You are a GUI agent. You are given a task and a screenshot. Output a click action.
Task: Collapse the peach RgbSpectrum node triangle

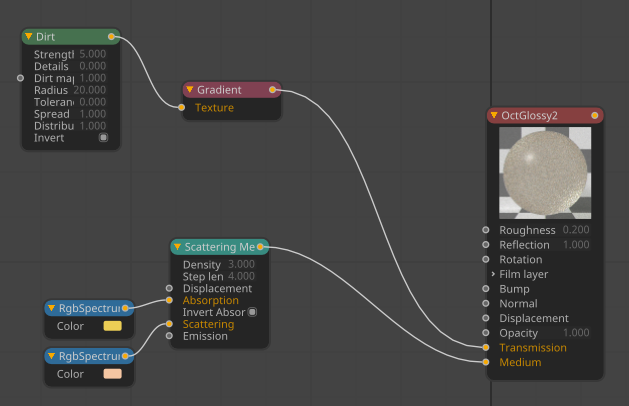coord(51,356)
